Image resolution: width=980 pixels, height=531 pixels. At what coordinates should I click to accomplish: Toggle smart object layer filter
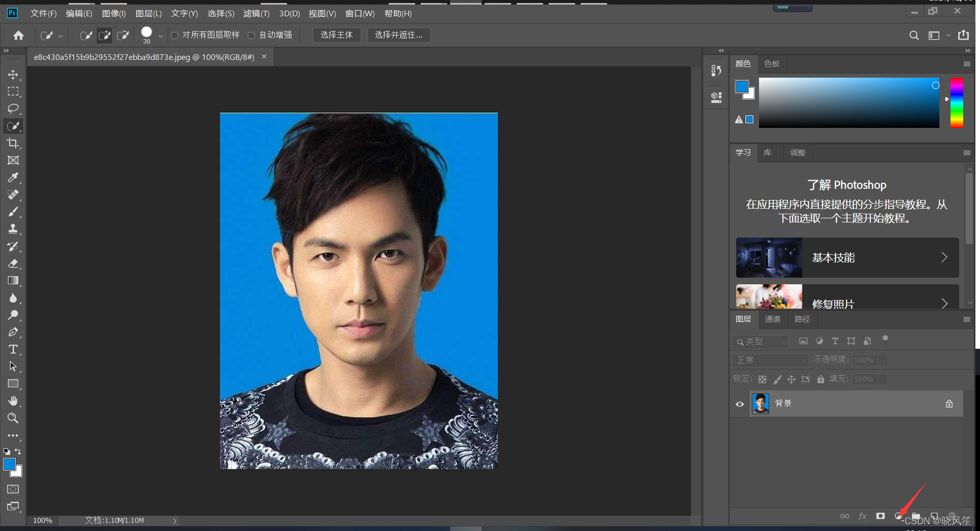[x=868, y=341]
